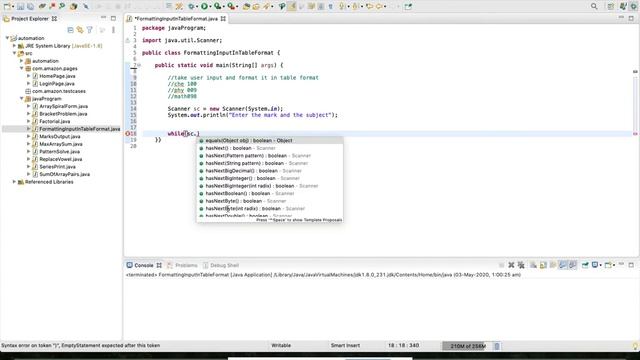640x360 pixels.
Task: Click the Writable status bar entry
Action: (281, 345)
